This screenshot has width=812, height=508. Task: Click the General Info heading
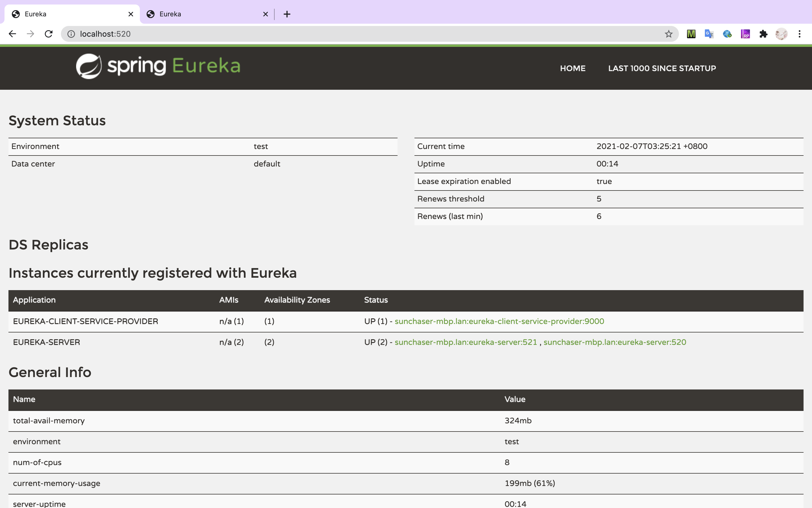point(50,372)
